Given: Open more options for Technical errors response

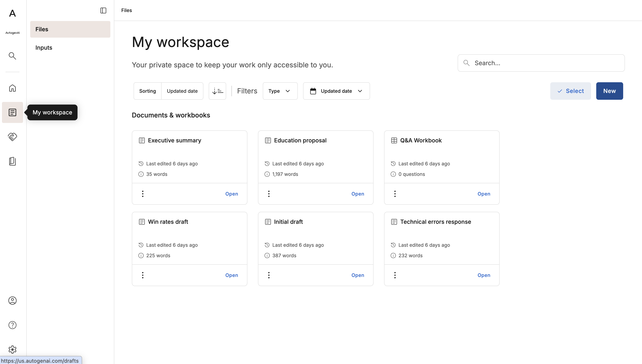Looking at the screenshot, I should coord(395,275).
